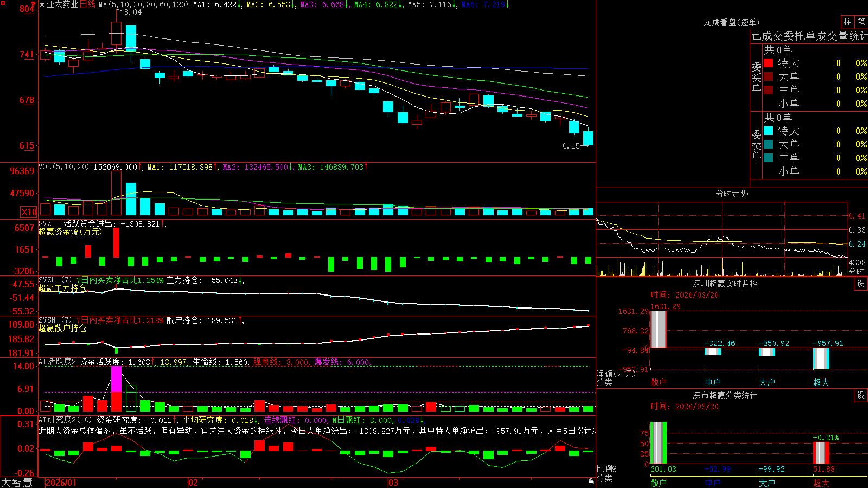Viewport: 868px width, 488px height.
Task: Click the 2026/01 date marker on the timeline
Action: pos(61,483)
